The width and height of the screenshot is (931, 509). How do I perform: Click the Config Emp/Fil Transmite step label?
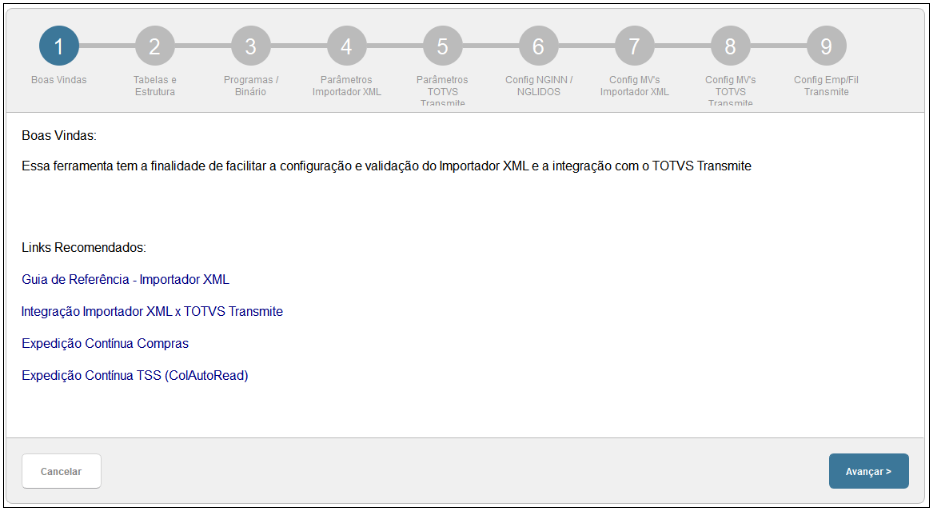point(826,86)
